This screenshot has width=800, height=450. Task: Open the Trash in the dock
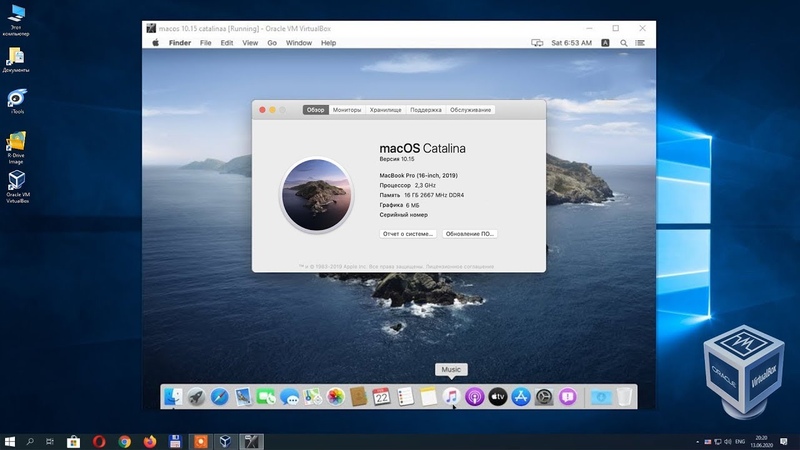coord(624,397)
